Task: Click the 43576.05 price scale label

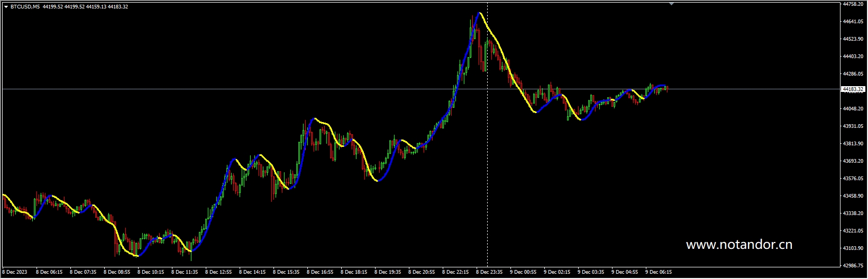Action: (853, 179)
